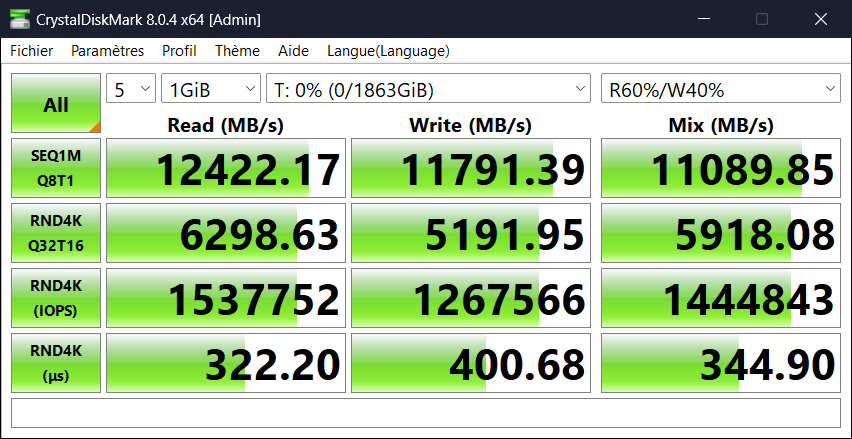Screen dimensions: 852x439
Task: Run the RND4K Q32T16 test
Action: coord(56,233)
